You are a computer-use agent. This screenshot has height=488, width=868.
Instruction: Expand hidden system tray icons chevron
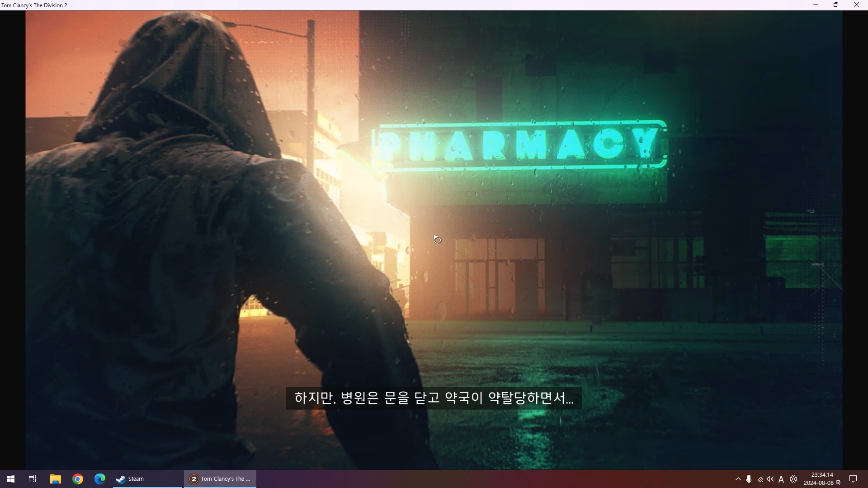738,479
